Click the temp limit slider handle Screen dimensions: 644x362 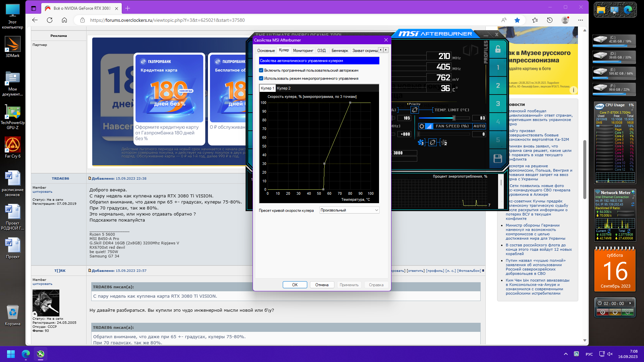(454, 118)
